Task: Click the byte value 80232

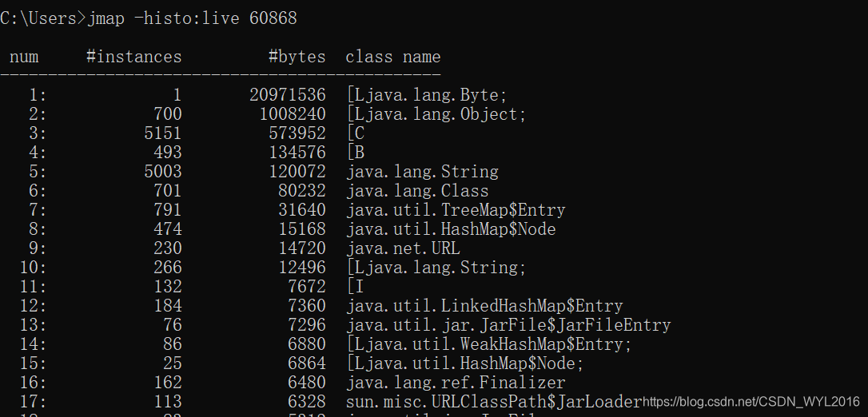Action: [301, 191]
